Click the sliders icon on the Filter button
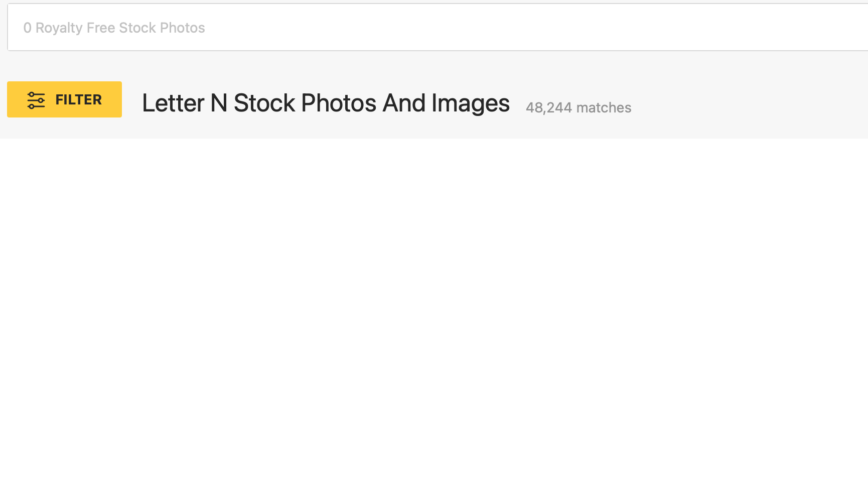This screenshot has height=485, width=868. [x=36, y=100]
